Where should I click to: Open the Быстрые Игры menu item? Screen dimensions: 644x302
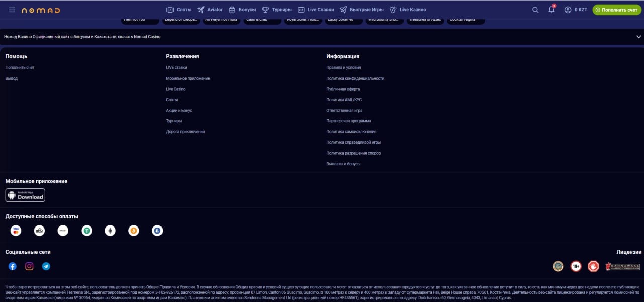pyautogui.click(x=361, y=10)
